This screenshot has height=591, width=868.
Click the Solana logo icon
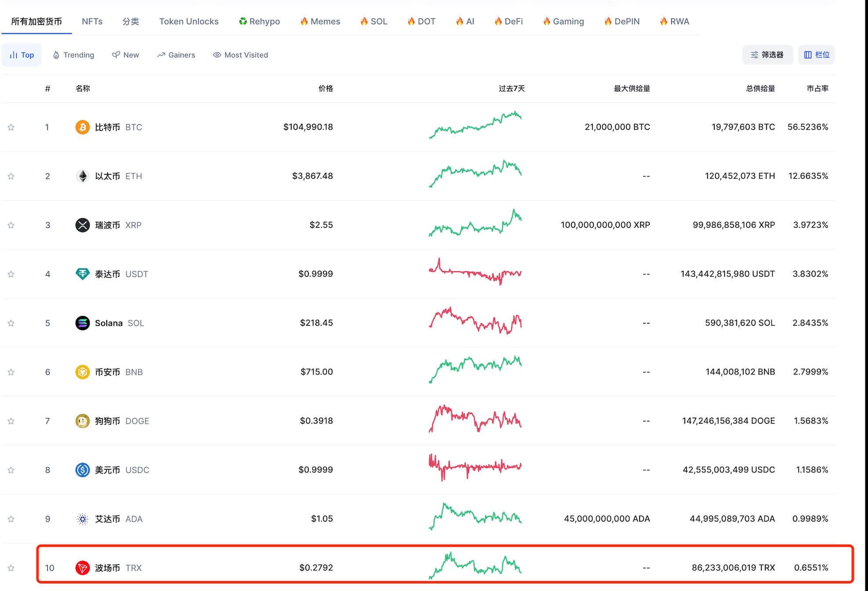click(83, 323)
